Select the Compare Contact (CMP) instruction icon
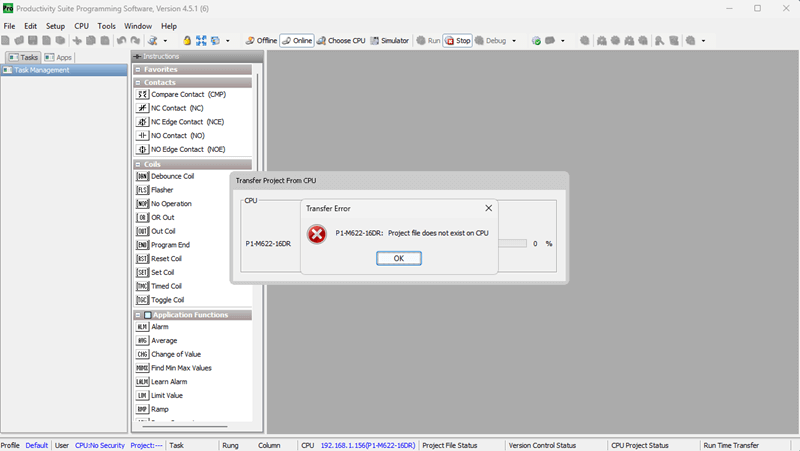This screenshot has height=451, width=800. coord(142,94)
